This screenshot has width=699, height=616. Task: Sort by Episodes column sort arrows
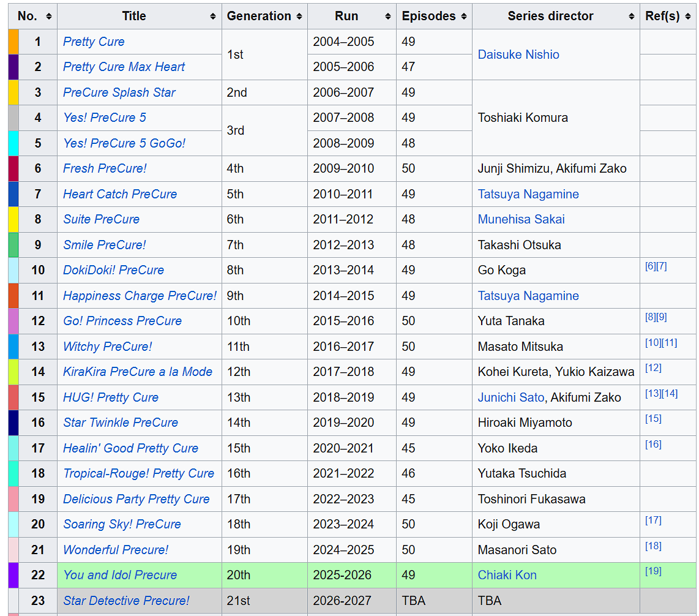pyautogui.click(x=464, y=17)
